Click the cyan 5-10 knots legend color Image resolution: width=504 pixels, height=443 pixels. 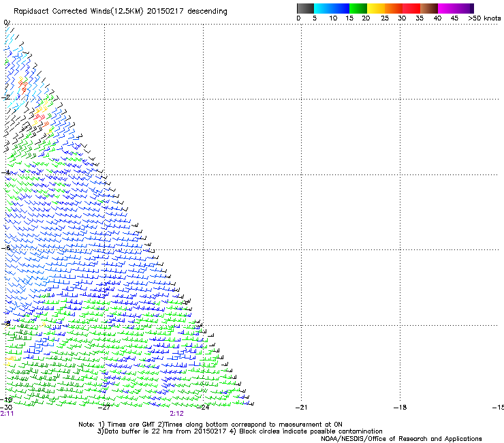pyautogui.click(x=323, y=8)
